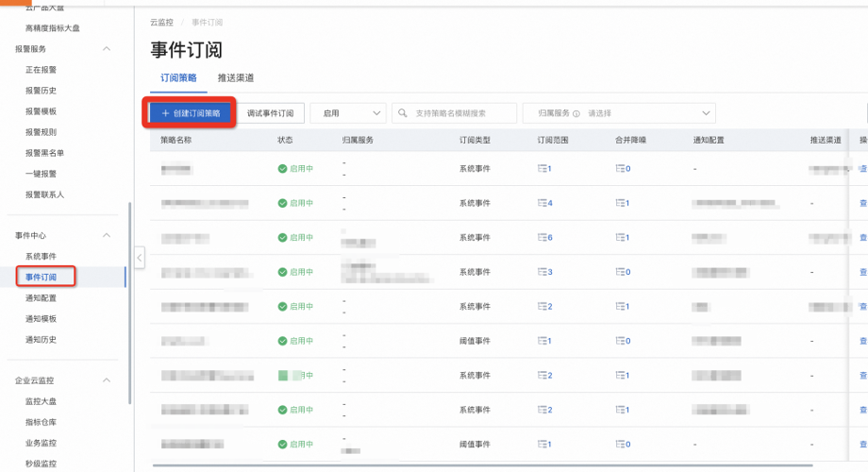Viewport: 868px width, 472px height.
Task: Select the 订阅策略 tab
Action: pos(178,78)
